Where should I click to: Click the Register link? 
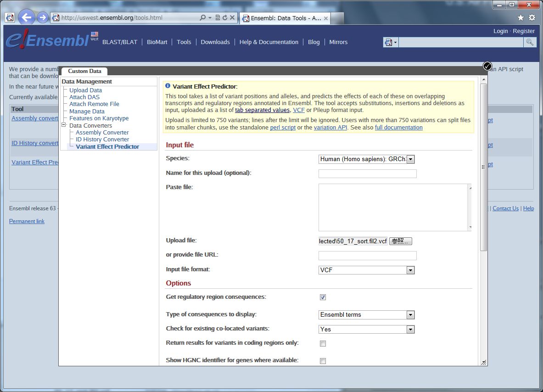point(524,31)
